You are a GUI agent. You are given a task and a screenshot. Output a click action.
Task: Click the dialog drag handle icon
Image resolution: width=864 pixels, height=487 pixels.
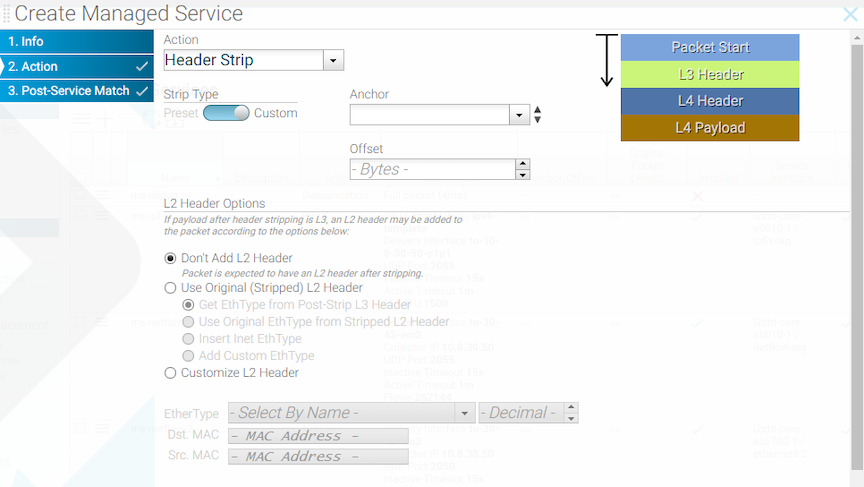pyautogui.click(x=6, y=14)
